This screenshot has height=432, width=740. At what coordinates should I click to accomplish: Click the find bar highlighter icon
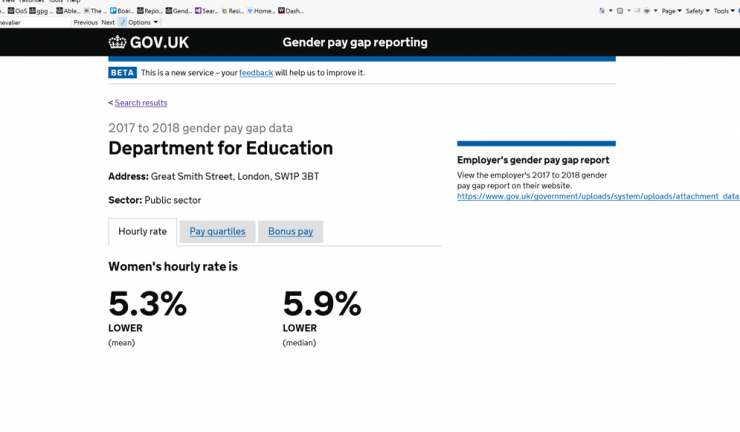click(x=123, y=22)
